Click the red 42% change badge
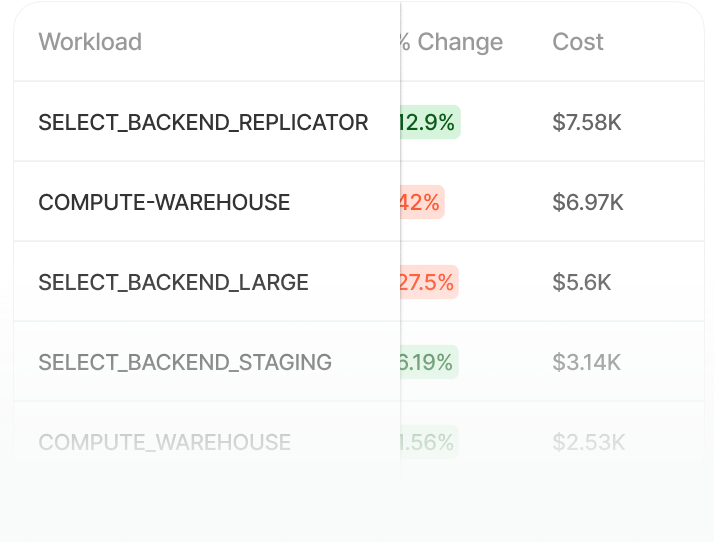The width and height of the screenshot is (714, 542). tap(422, 202)
